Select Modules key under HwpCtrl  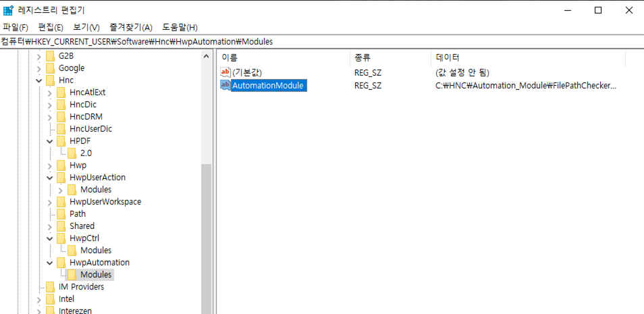point(96,251)
